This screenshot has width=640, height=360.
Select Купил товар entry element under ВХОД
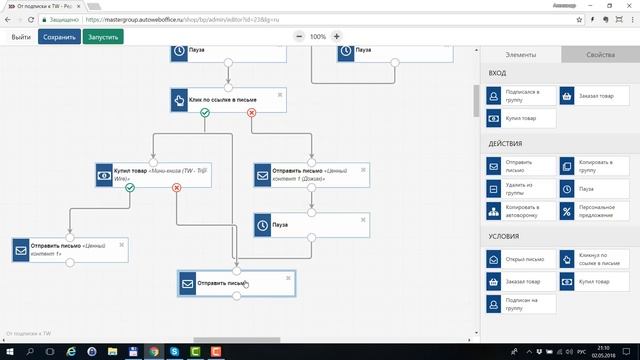(521, 118)
